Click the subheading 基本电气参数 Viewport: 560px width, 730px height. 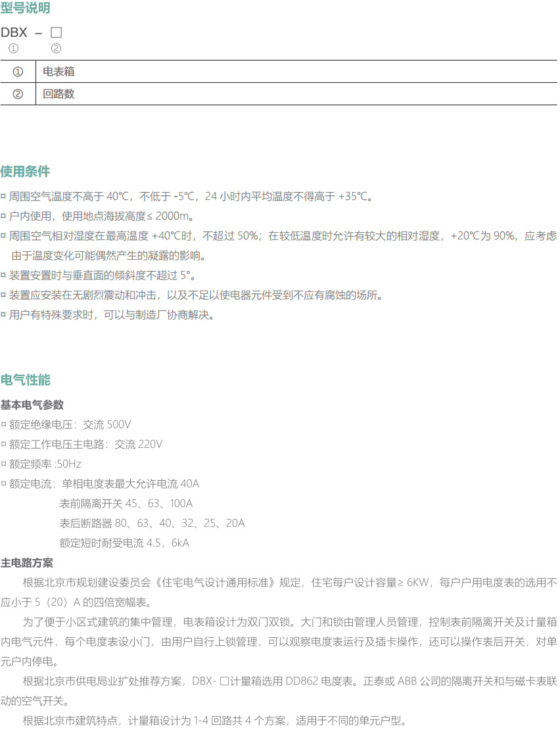[32, 405]
